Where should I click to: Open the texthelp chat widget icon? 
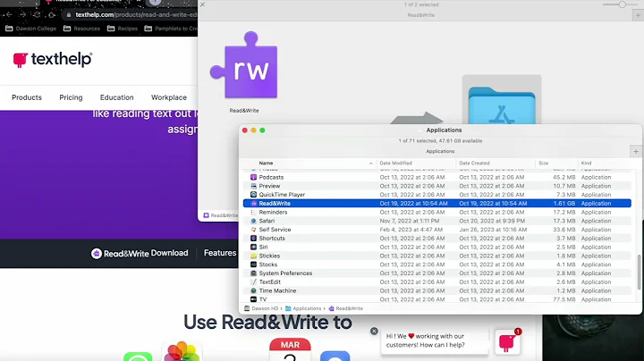coord(507,341)
